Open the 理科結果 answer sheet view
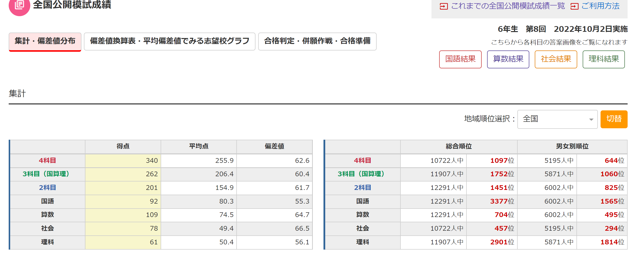Image resolution: width=644 pixels, height=265 pixels. pos(603,59)
